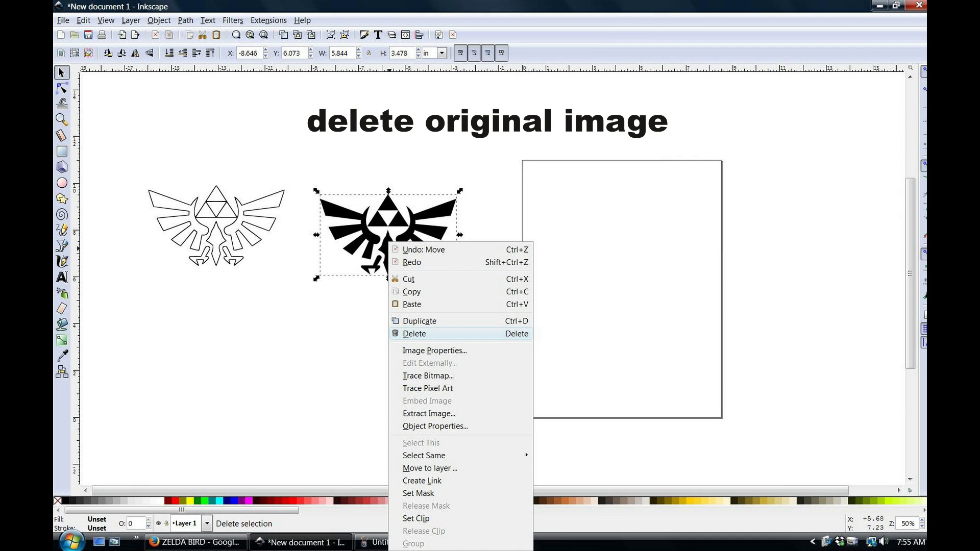Raise selection to top icon
980x551 pixels.
210,53
